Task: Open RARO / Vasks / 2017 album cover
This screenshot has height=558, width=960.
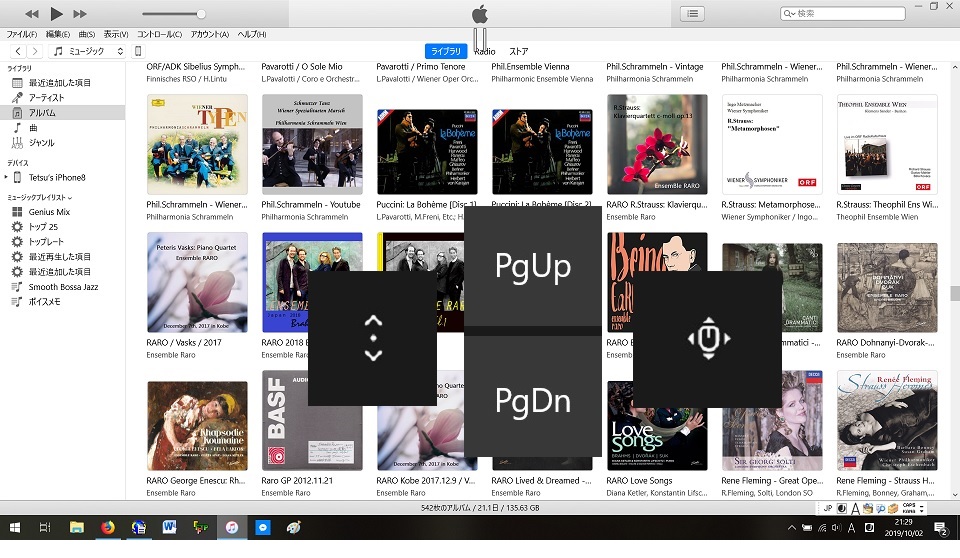Action: (x=197, y=282)
